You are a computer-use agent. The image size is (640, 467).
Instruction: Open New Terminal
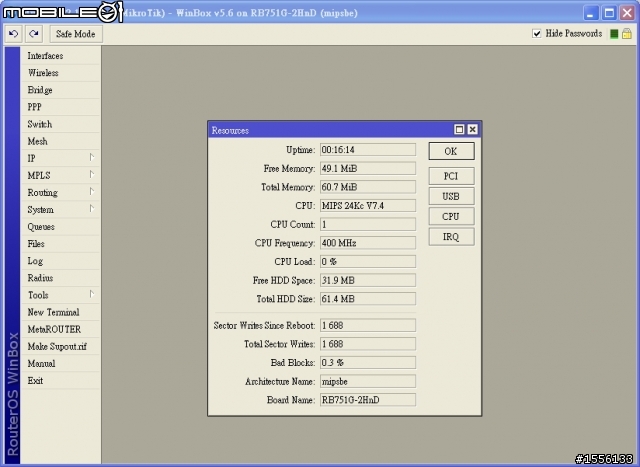[60, 312]
